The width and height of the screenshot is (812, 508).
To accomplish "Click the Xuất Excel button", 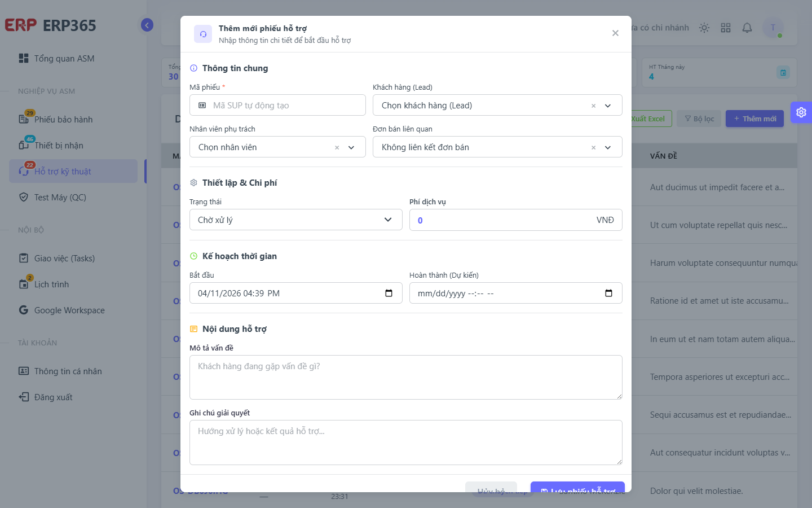I will click(648, 119).
